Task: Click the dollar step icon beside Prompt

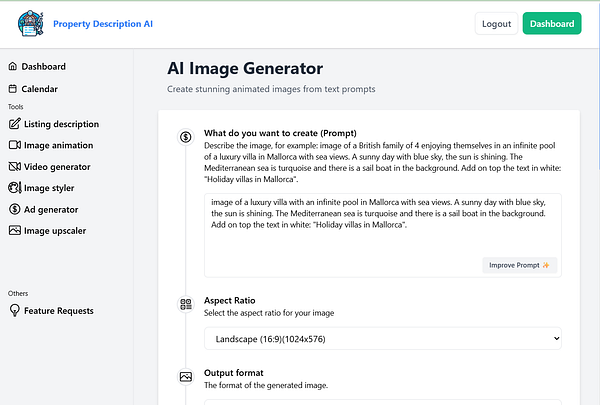Action: click(x=186, y=137)
